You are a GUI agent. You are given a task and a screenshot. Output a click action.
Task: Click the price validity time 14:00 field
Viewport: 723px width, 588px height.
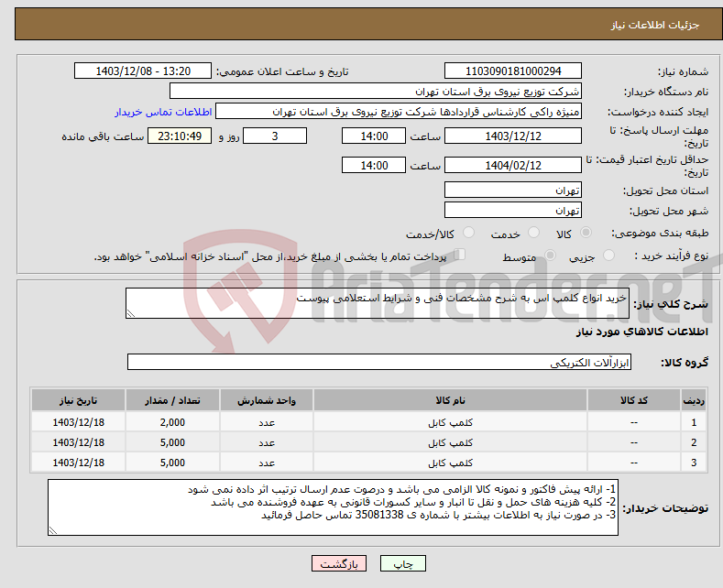pyautogui.click(x=374, y=165)
